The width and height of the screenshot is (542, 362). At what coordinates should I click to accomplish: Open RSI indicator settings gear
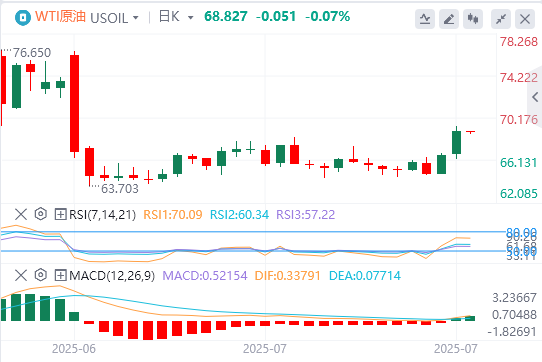point(40,214)
